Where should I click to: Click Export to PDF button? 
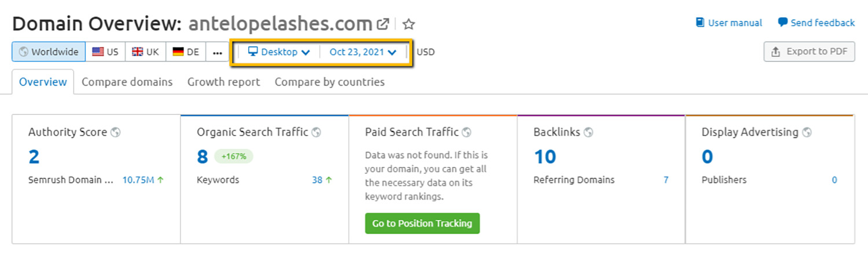click(809, 52)
